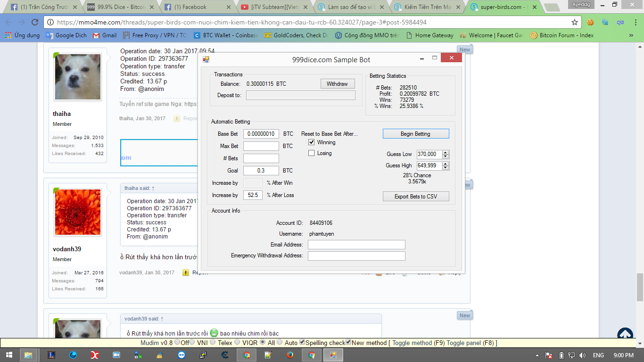
Task: Select the Mudim Auto radio button
Action: pyautogui.click(x=280, y=342)
